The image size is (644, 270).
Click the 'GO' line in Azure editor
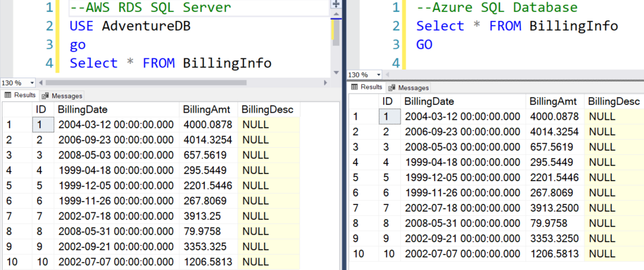[x=424, y=45]
